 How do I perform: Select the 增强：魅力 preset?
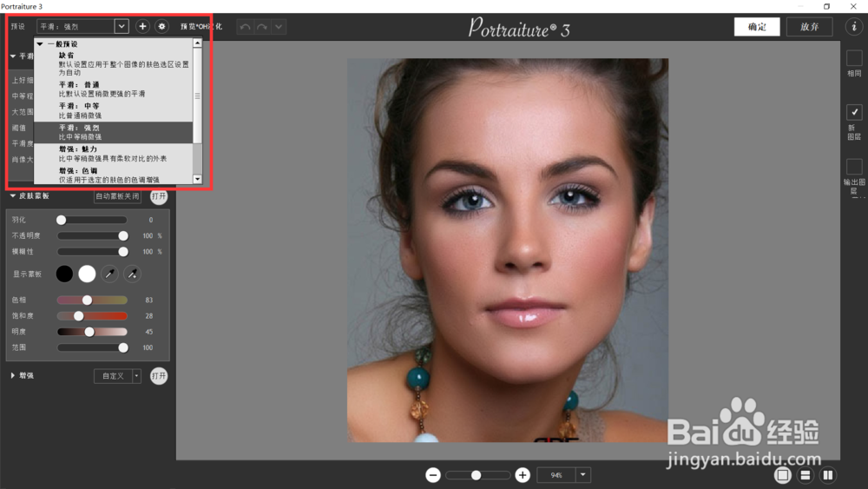114,154
